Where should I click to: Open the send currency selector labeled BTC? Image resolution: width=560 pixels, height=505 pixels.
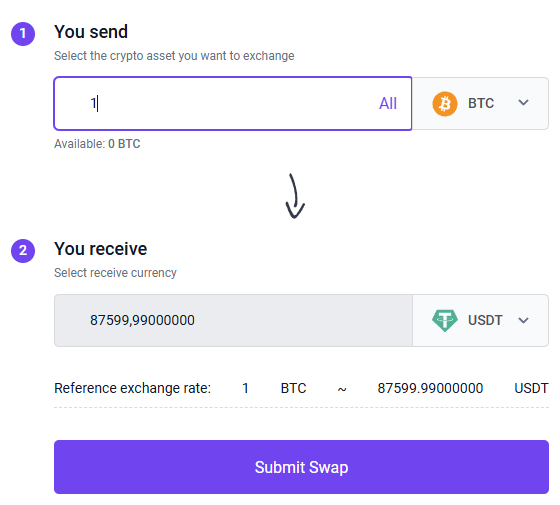point(480,104)
